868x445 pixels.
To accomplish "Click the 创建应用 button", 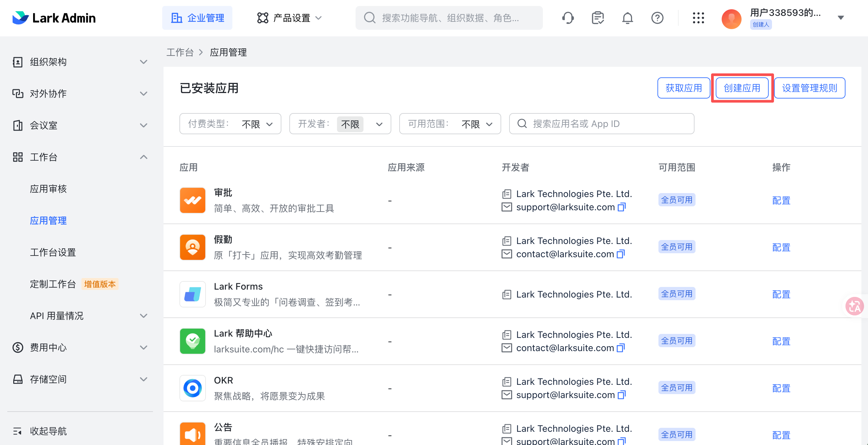I will [742, 88].
